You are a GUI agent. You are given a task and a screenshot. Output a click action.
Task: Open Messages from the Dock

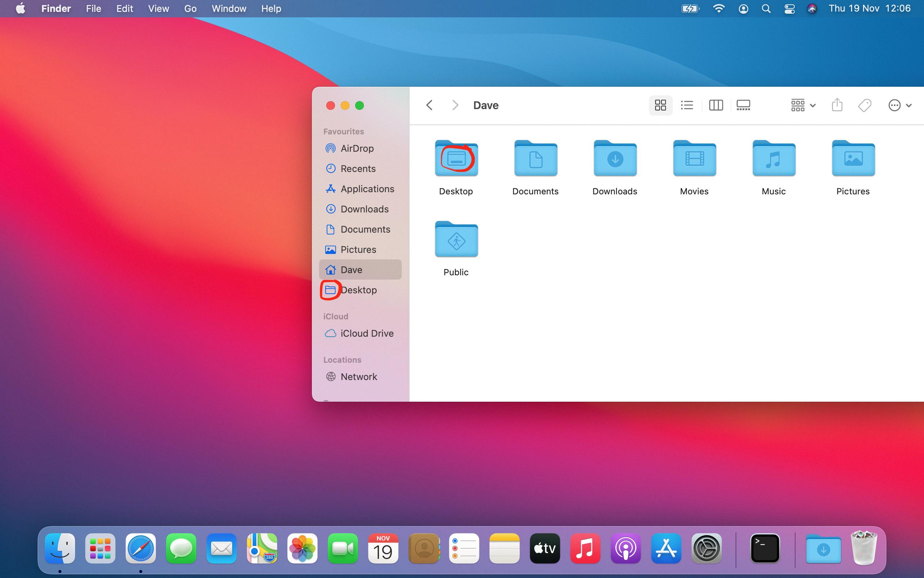coord(181,549)
